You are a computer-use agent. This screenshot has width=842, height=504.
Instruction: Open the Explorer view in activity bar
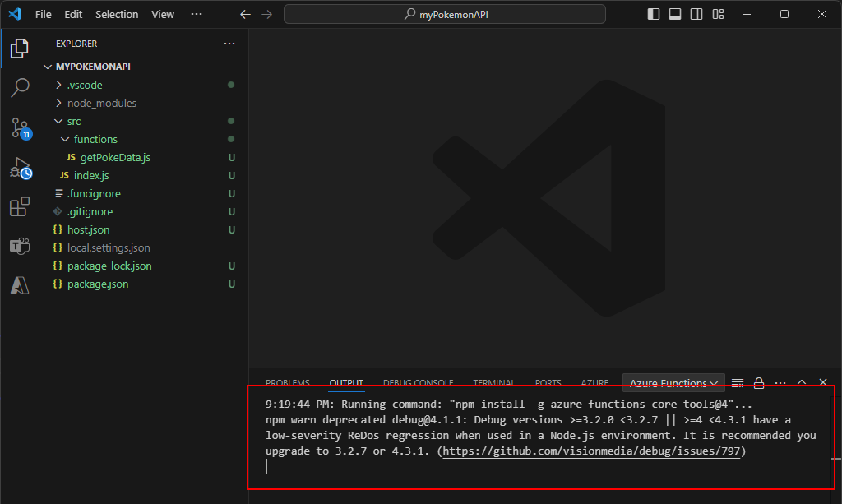click(x=20, y=49)
